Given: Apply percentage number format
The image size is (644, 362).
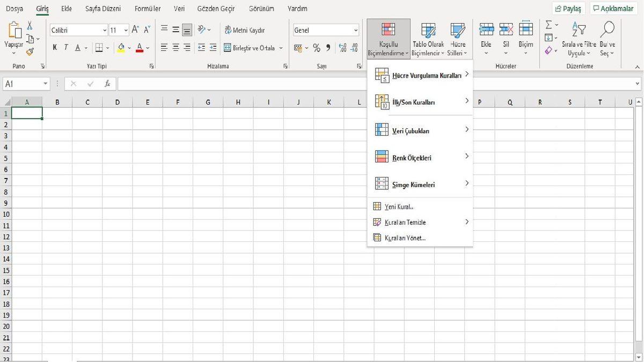Looking at the screenshot, I should pyautogui.click(x=316, y=48).
